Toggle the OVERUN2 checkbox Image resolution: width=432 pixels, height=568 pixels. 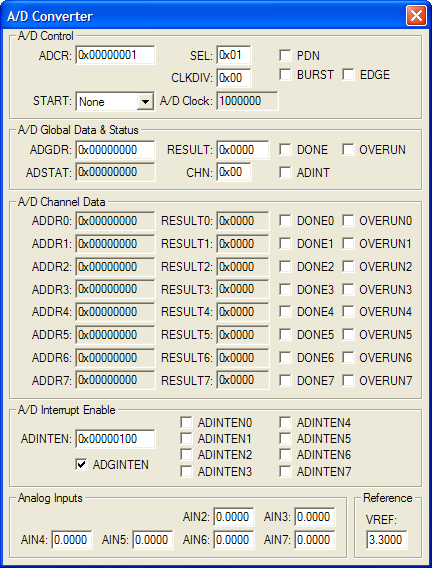pos(348,267)
